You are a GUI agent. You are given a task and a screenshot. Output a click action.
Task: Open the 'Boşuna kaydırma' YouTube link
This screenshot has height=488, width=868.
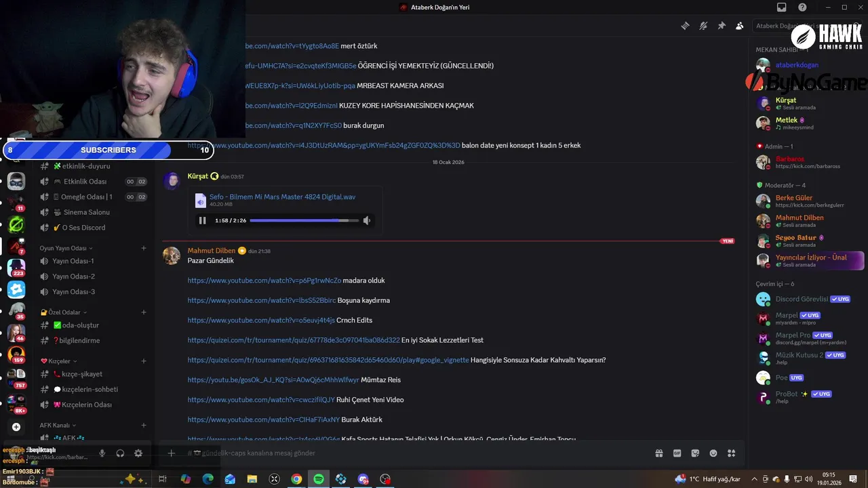tap(262, 300)
